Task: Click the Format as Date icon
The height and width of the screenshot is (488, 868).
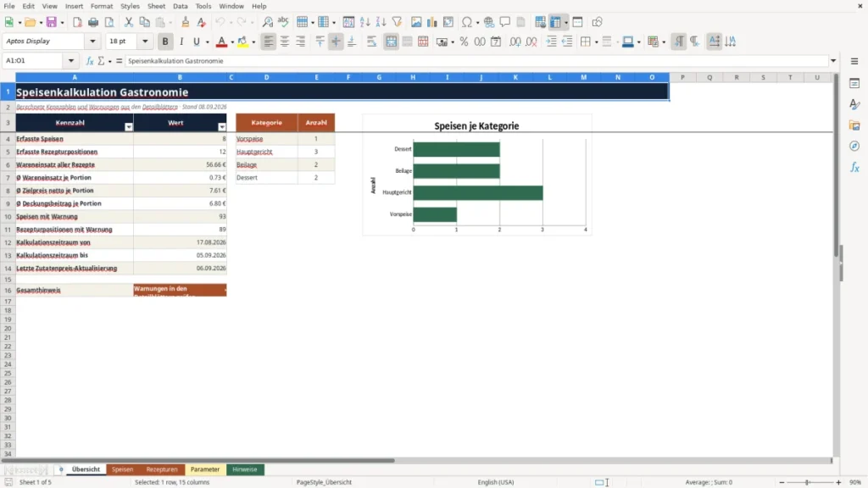Action: (496, 42)
